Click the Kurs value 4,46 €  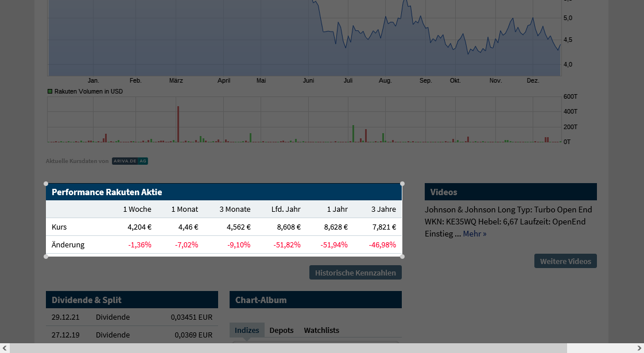(188, 227)
